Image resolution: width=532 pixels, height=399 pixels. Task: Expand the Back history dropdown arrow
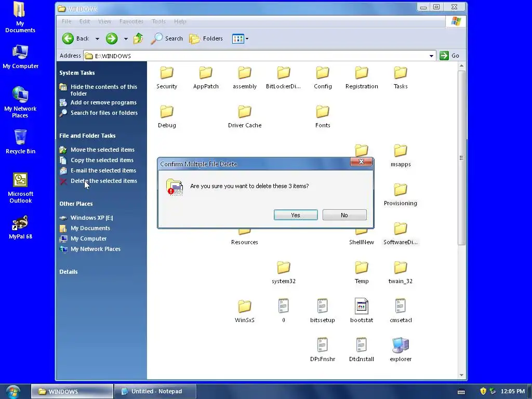click(97, 39)
